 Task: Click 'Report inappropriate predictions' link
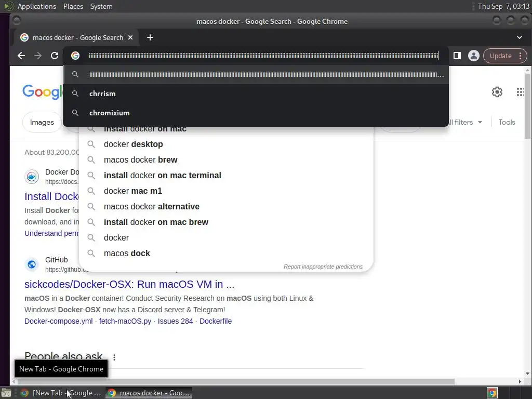click(323, 267)
